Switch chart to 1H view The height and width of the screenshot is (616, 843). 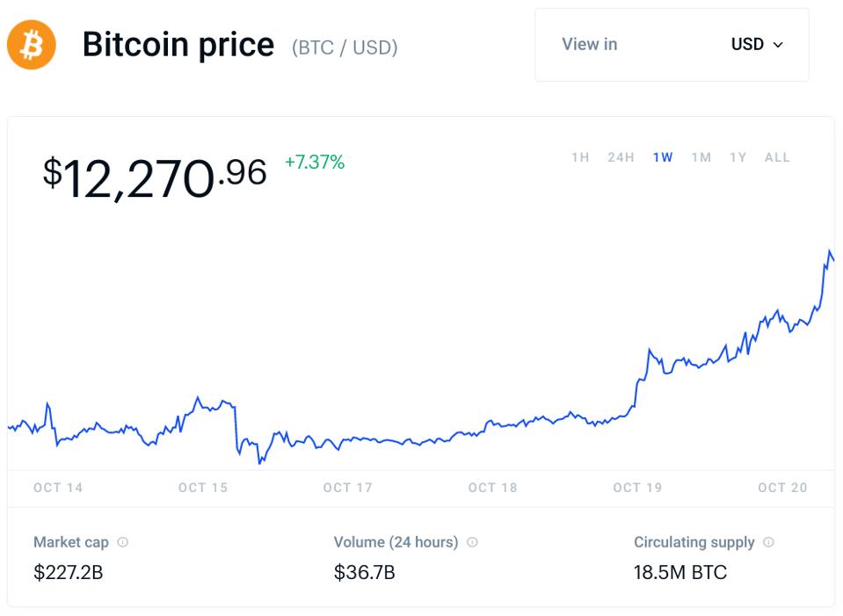[x=580, y=157]
